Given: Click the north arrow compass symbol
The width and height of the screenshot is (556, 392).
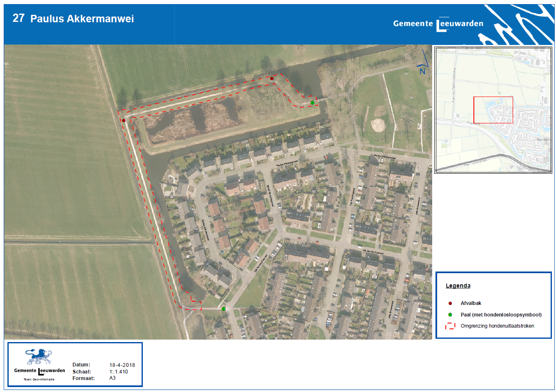Looking at the screenshot, I should tap(423, 62).
